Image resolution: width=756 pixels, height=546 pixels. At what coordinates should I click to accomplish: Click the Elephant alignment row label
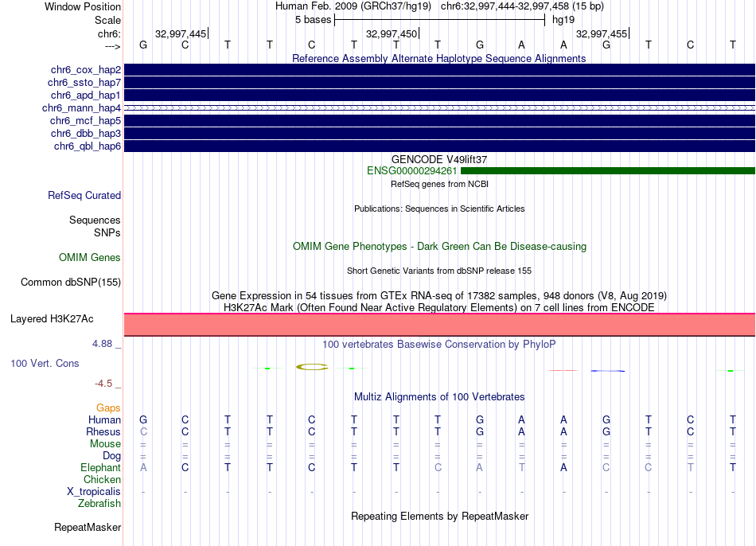[x=101, y=467]
